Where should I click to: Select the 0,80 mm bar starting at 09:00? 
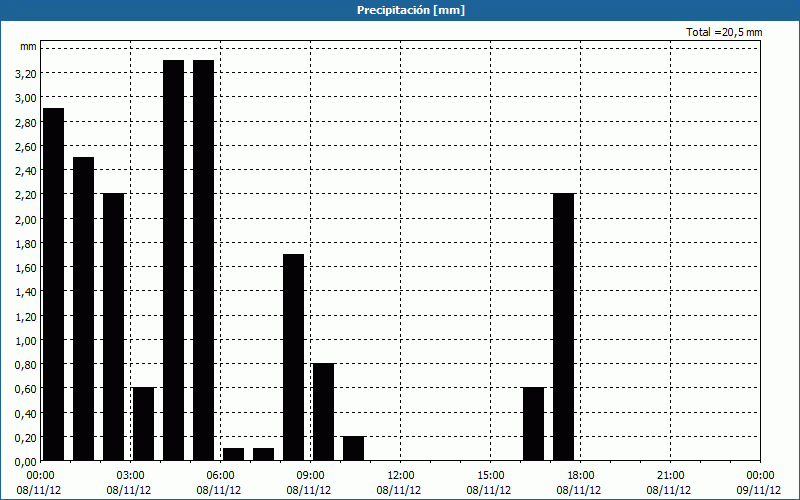323,412
